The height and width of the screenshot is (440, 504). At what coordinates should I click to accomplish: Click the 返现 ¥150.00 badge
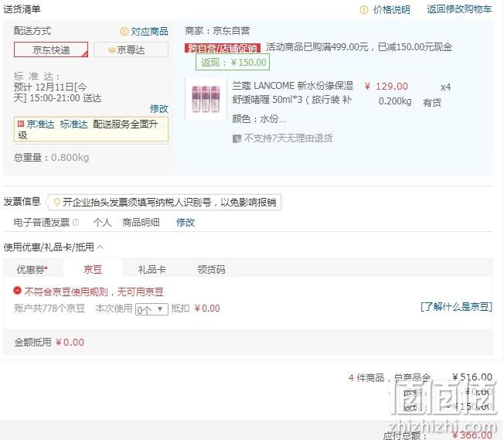pyautogui.click(x=233, y=62)
